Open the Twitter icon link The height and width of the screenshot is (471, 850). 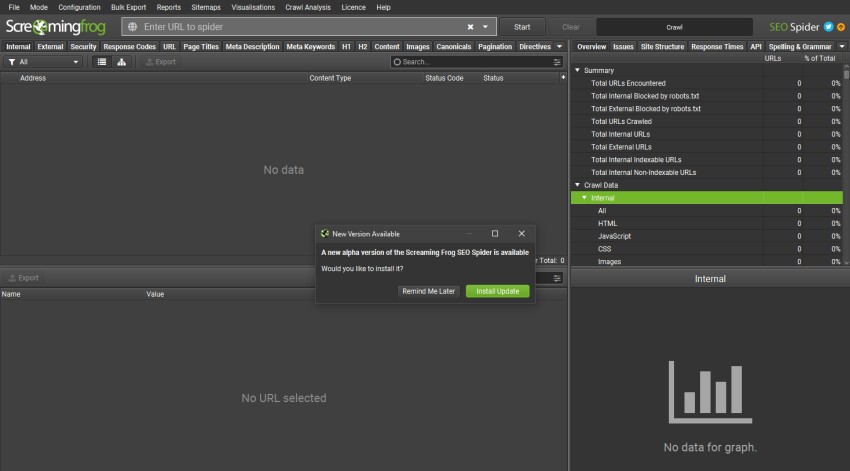828,27
